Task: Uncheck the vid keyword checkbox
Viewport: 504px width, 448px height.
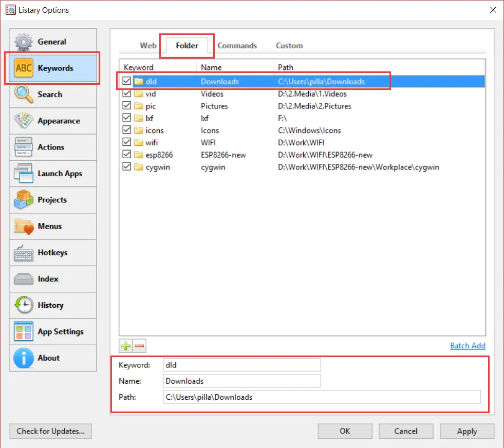Action: point(127,93)
